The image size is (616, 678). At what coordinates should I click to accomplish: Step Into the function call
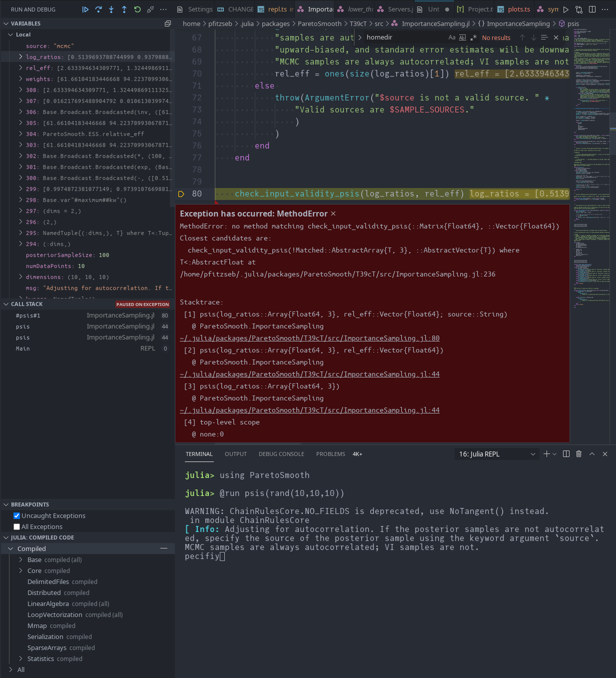click(x=111, y=9)
